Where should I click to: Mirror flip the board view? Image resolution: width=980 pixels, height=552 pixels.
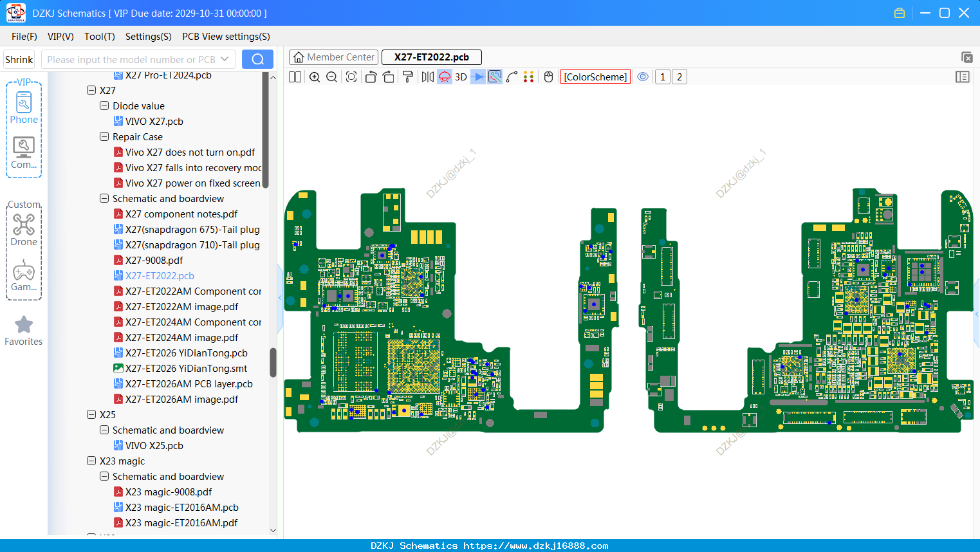pos(428,77)
